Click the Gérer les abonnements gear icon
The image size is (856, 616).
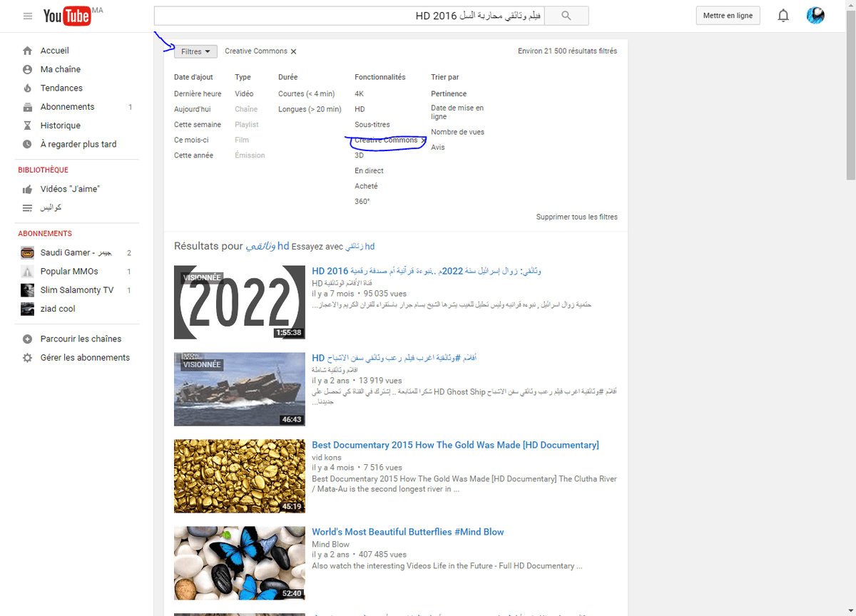(27, 358)
